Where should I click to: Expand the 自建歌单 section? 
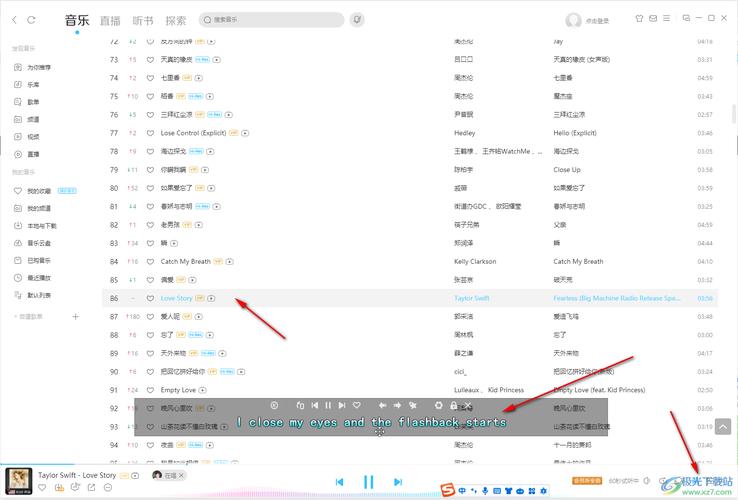click(x=28, y=317)
